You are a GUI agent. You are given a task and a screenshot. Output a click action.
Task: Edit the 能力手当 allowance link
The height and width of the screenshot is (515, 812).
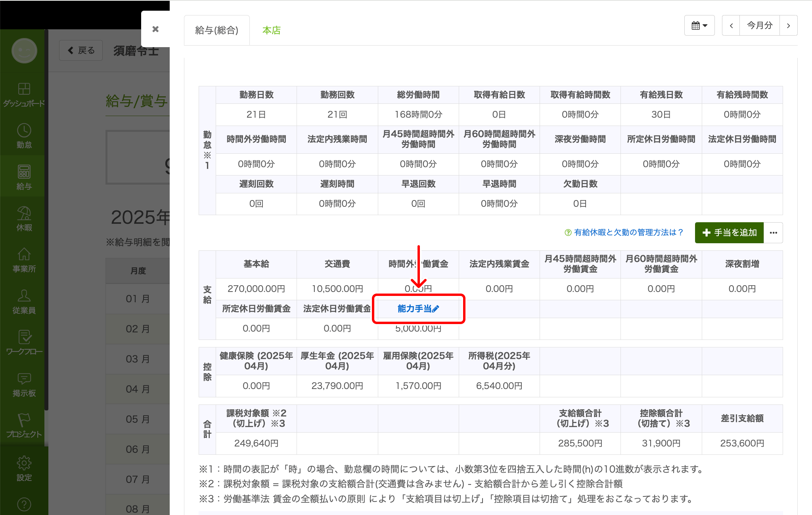tap(418, 309)
